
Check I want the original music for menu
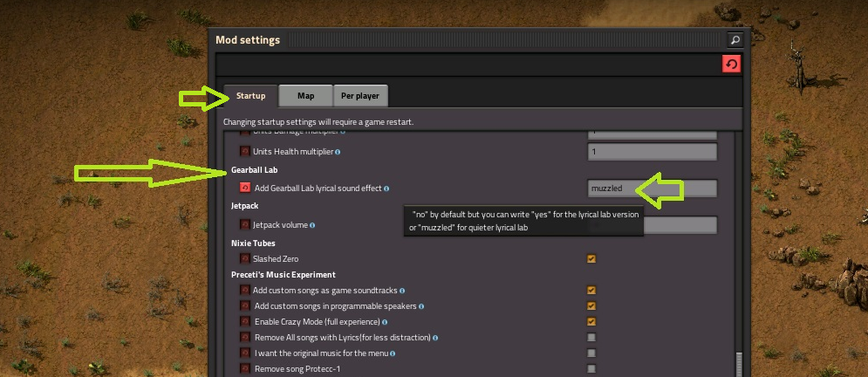pos(591,353)
